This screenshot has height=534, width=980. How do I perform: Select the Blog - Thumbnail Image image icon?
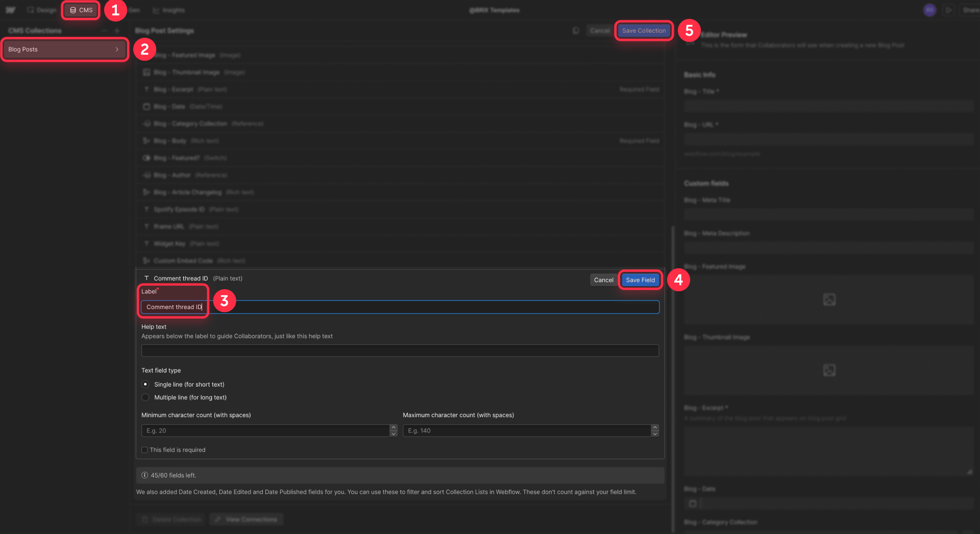pos(147,72)
